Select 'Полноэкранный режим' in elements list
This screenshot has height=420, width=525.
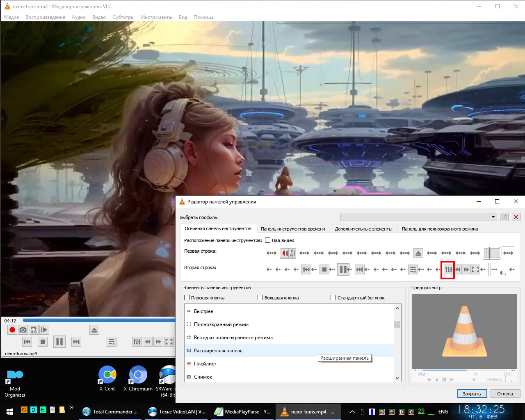coord(289,324)
